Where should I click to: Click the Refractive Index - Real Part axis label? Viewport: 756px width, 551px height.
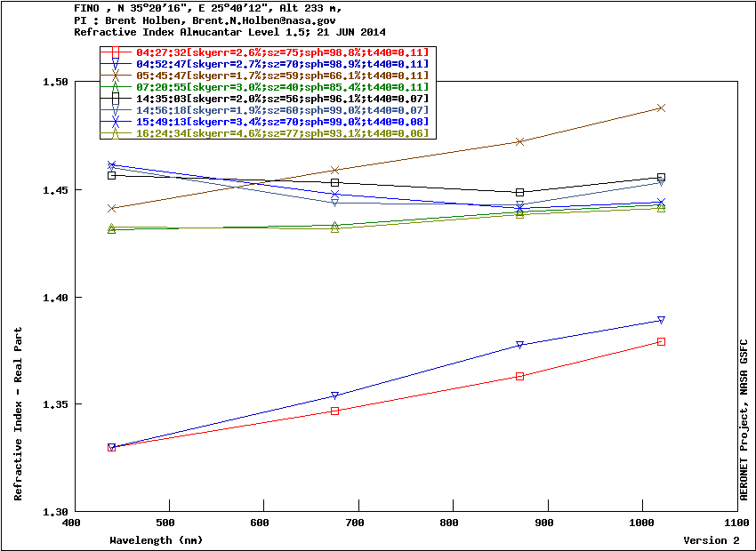click(x=19, y=413)
